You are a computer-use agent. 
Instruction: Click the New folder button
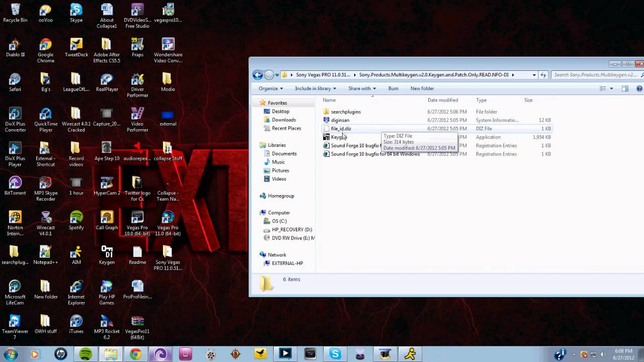pyautogui.click(x=422, y=88)
